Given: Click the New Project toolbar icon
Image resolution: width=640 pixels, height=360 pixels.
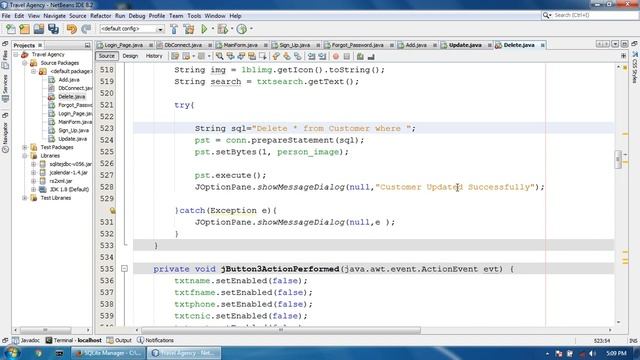Looking at the screenshot, I should (24, 29).
